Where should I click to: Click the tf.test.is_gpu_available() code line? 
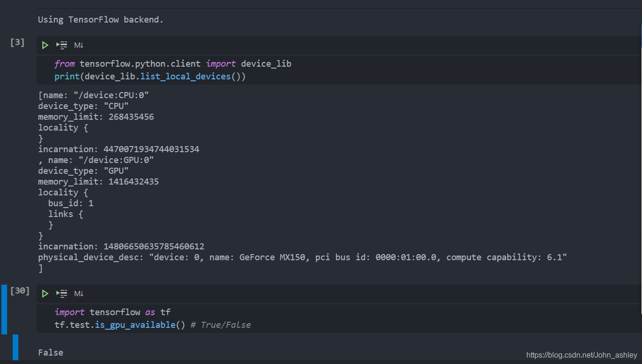pos(153,325)
